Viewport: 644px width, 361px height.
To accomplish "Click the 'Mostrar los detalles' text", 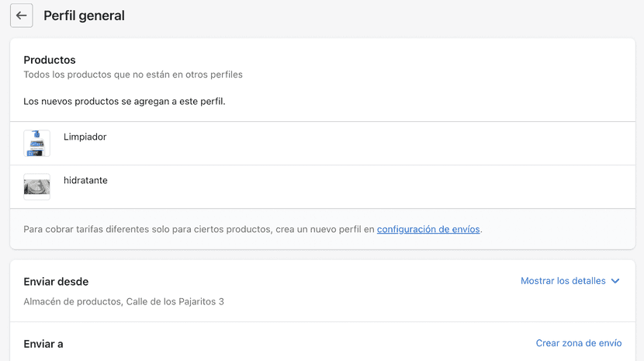I will pos(563,281).
